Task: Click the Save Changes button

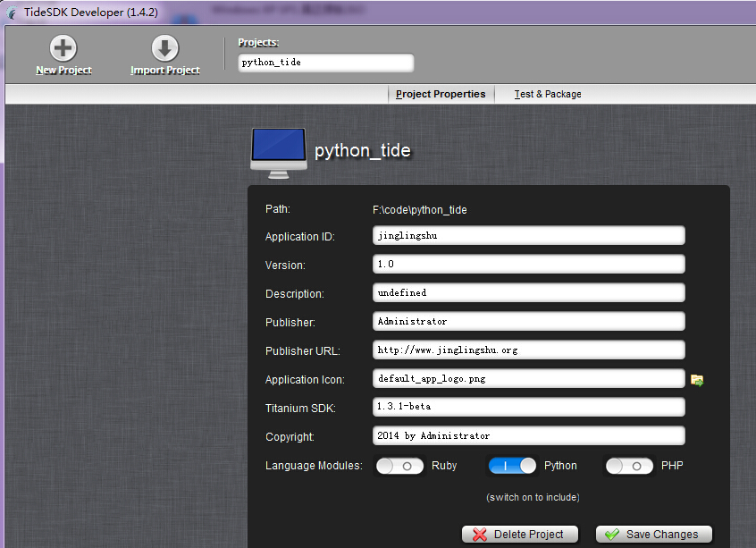Action: click(654, 535)
